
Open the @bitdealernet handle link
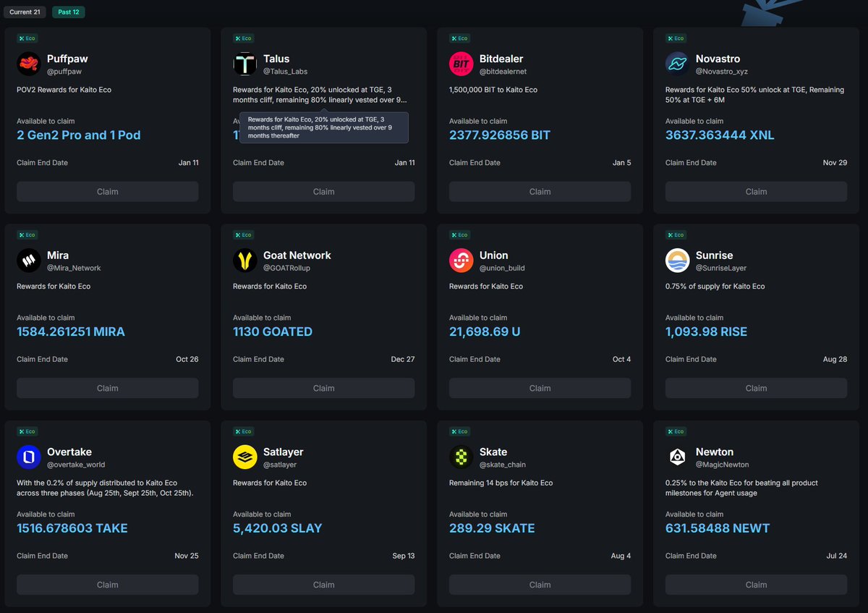tap(503, 72)
